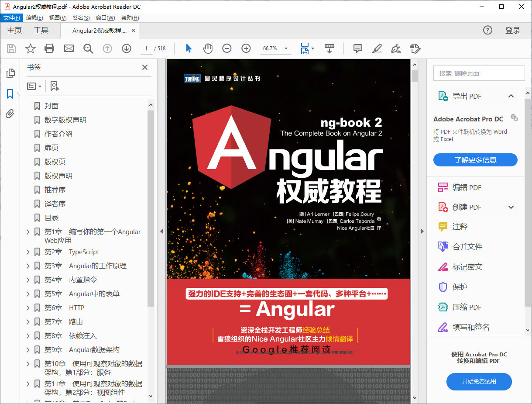Screen dimensions: 532x404
Task: Expand the 第6章 HTTP bookmark
Action: point(28,308)
